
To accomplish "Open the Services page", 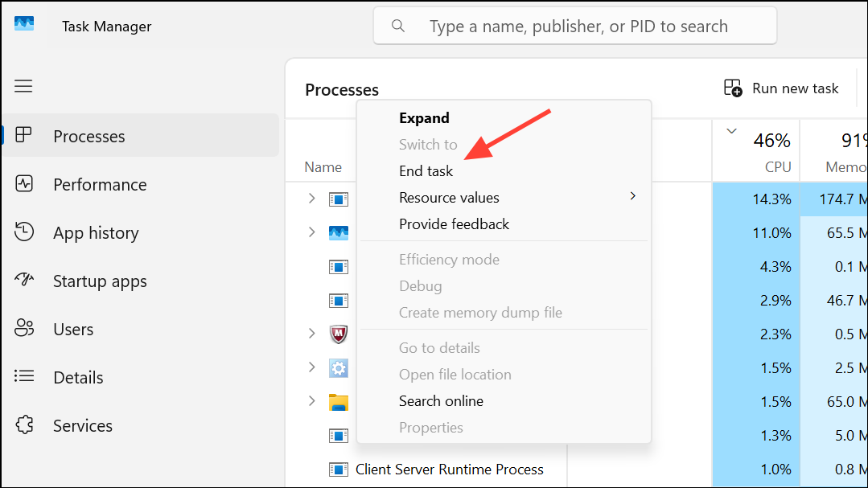I will [x=141, y=425].
